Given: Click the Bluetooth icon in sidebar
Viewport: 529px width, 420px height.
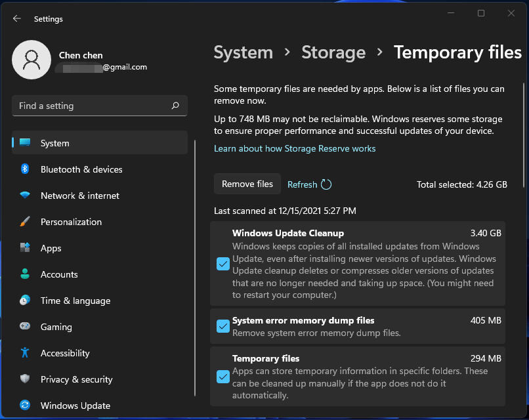Looking at the screenshot, I should click(x=25, y=169).
